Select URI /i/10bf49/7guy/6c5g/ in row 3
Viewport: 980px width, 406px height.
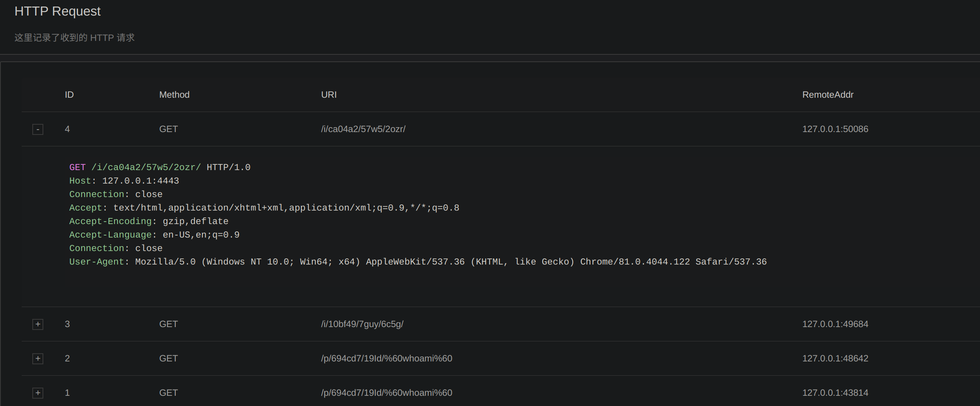click(362, 324)
